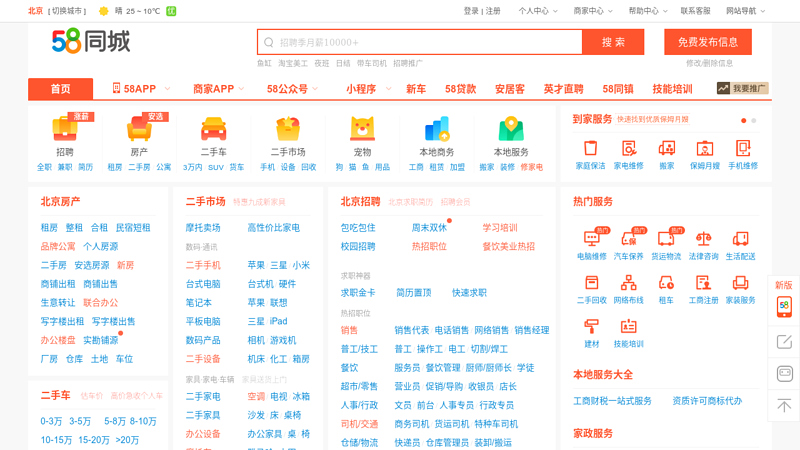Click the 我要推广 button
Viewport: 800px width, 450px height.
tap(742, 88)
